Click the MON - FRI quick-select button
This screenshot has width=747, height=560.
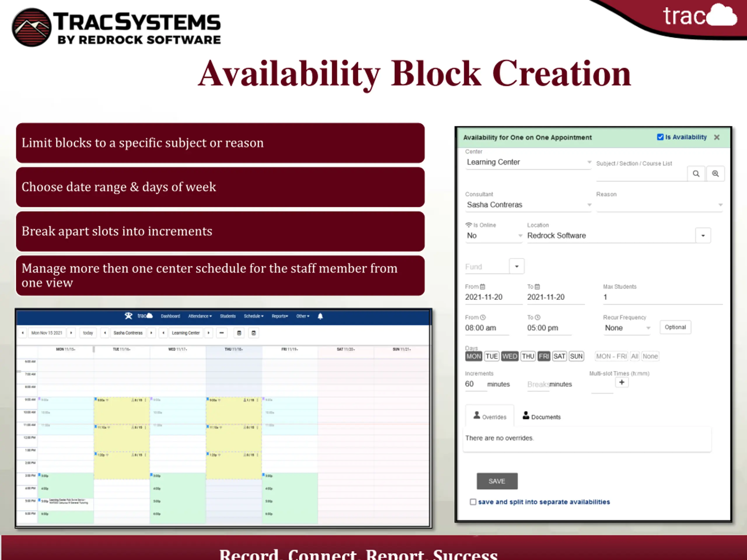click(x=611, y=356)
